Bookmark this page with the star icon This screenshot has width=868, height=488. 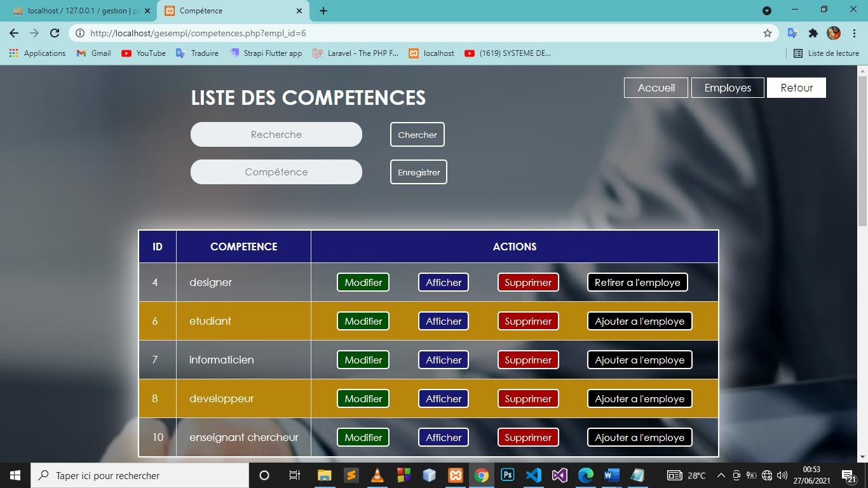[x=767, y=33]
